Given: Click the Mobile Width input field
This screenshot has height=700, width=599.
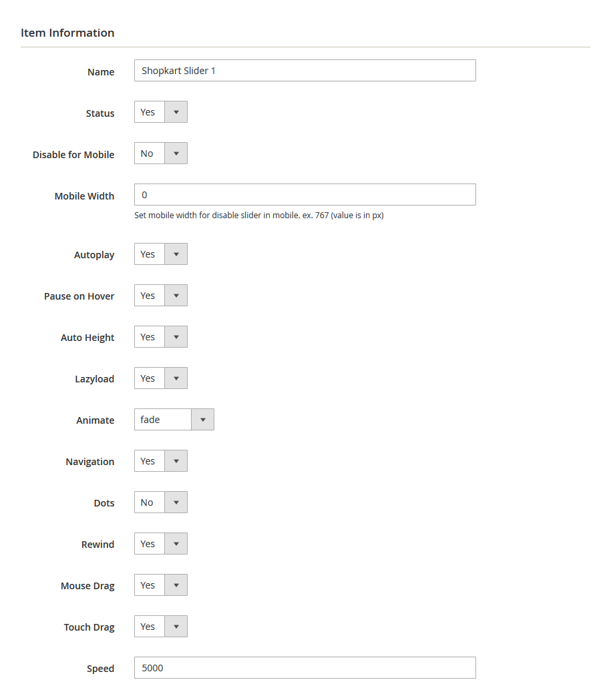Looking at the screenshot, I should pyautogui.click(x=305, y=195).
